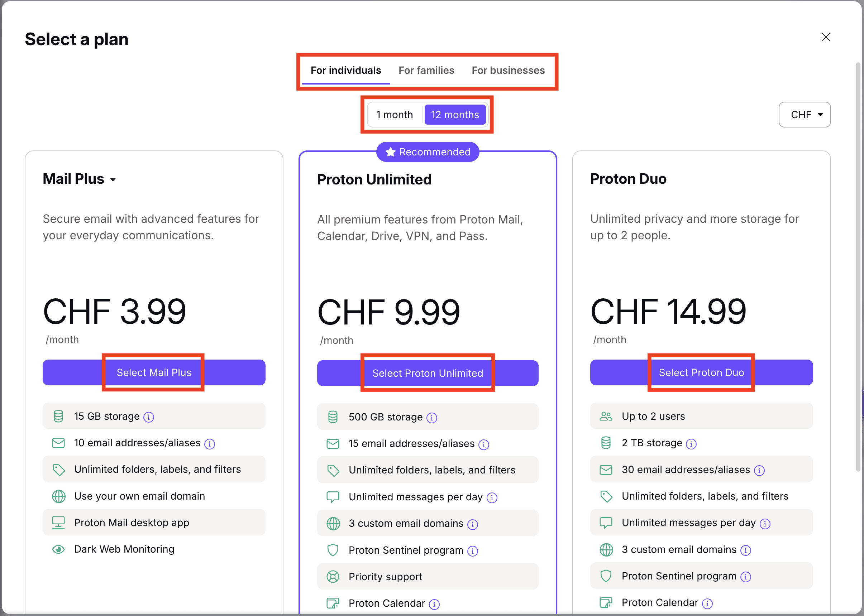Click info icon next to 15 GB storage
Viewport: 864px width, 616px height.
(148, 417)
